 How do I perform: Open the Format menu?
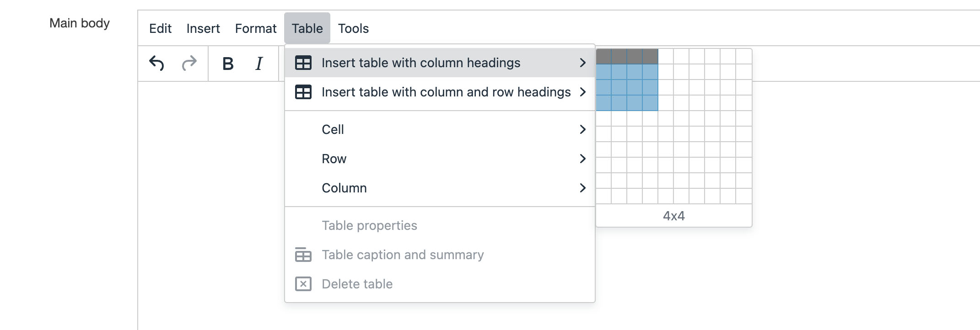tap(256, 28)
